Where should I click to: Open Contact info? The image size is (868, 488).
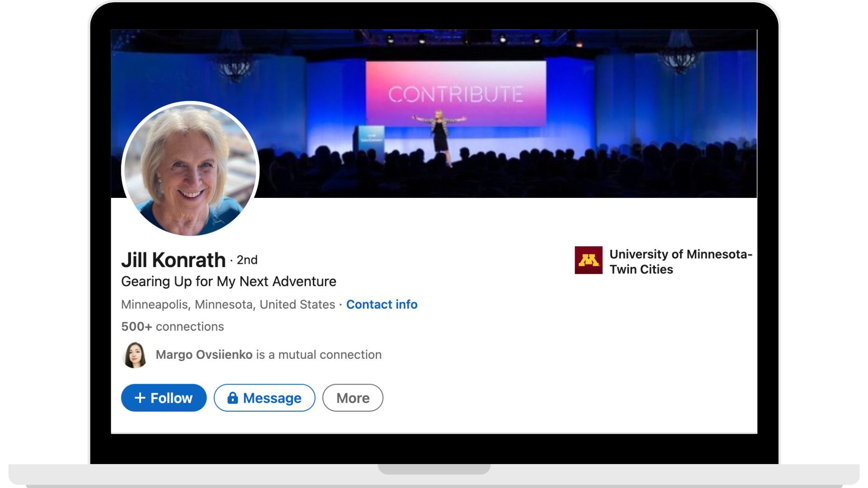[381, 305]
